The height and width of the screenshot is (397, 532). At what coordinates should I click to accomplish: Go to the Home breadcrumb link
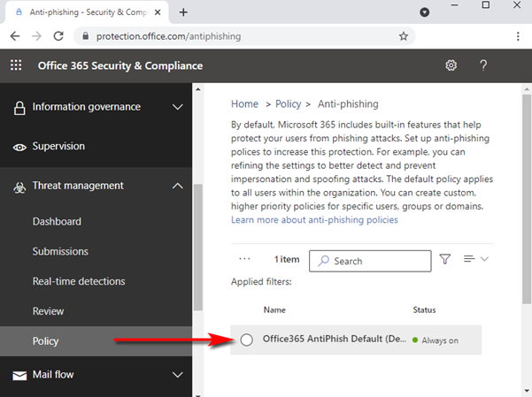[244, 103]
